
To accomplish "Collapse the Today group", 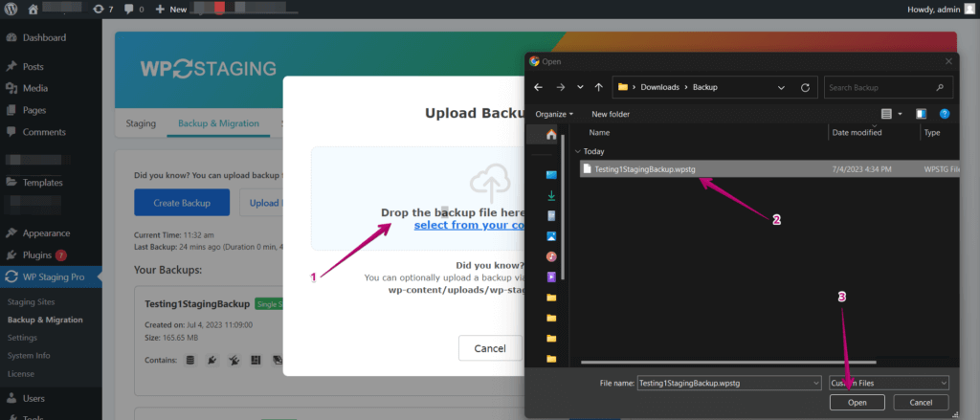I will [x=578, y=151].
